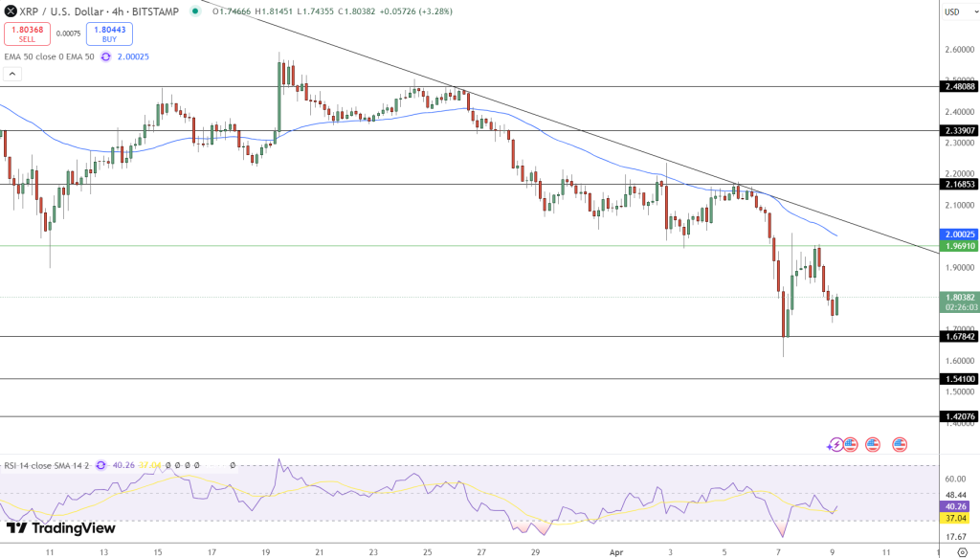Click the 2.48088 price line label
980x558 pixels.
[x=959, y=87]
